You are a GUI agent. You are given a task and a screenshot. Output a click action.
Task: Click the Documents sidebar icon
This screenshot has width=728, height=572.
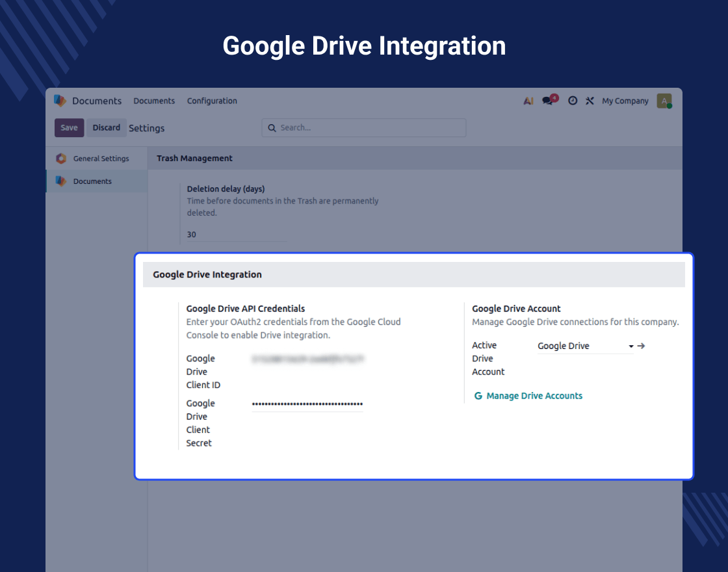(x=61, y=181)
